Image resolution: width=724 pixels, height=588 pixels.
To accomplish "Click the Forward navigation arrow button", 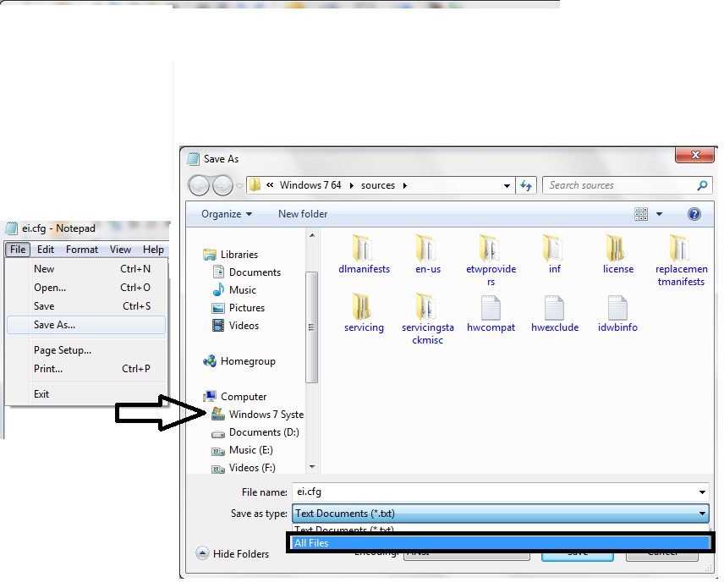I will pos(222,185).
